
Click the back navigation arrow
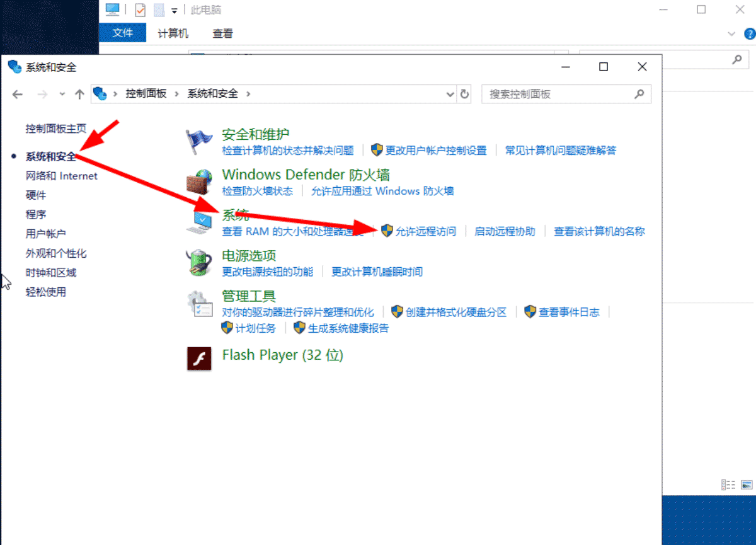point(18,94)
